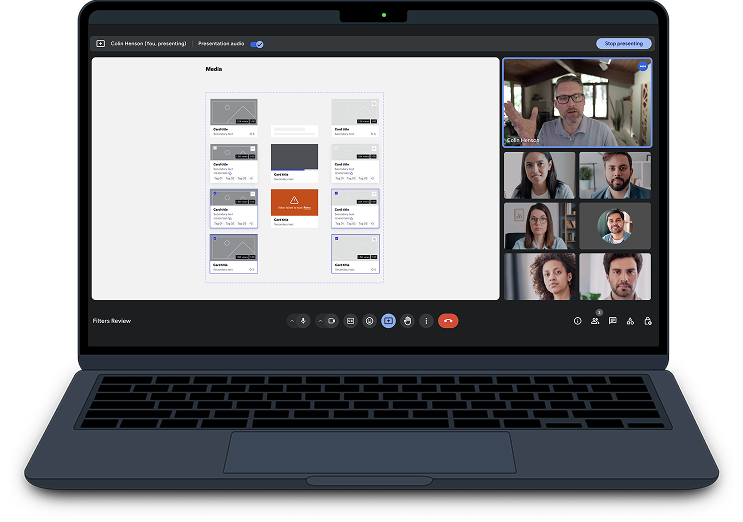Screen dimensions: 743x522
Task: Select the curly-haired woman's video tile
Action: [x=540, y=276]
